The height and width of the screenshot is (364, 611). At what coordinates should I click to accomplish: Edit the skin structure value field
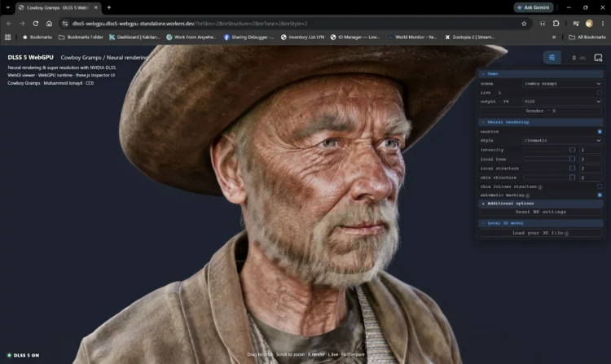(x=591, y=178)
